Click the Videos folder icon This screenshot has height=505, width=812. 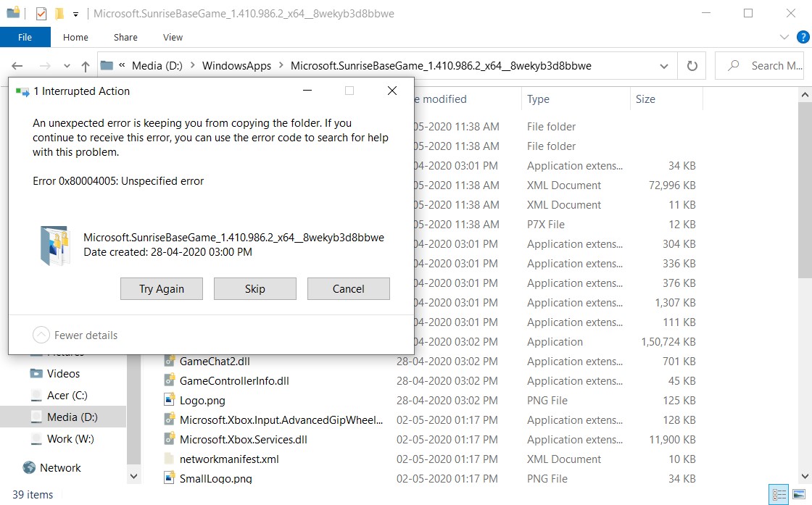(x=36, y=373)
